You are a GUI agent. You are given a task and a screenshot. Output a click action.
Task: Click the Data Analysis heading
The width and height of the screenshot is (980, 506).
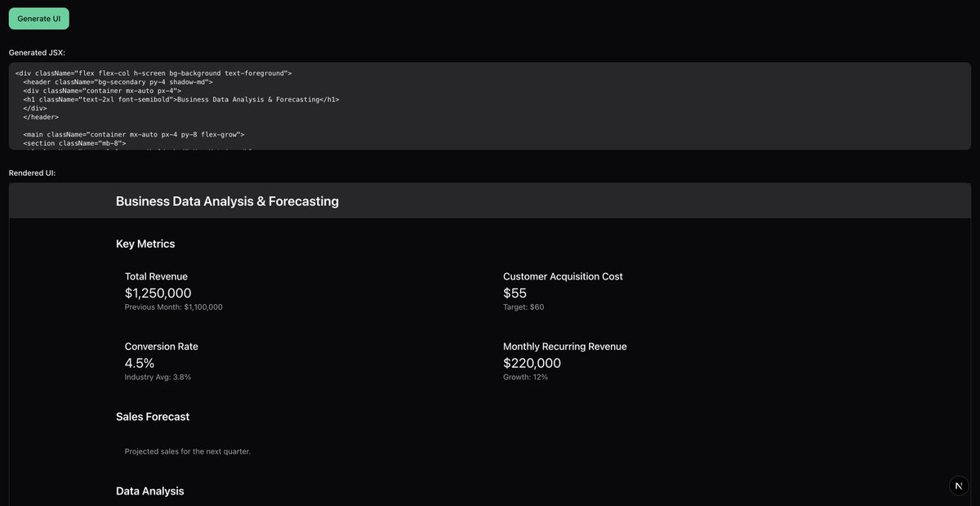(x=150, y=490)
